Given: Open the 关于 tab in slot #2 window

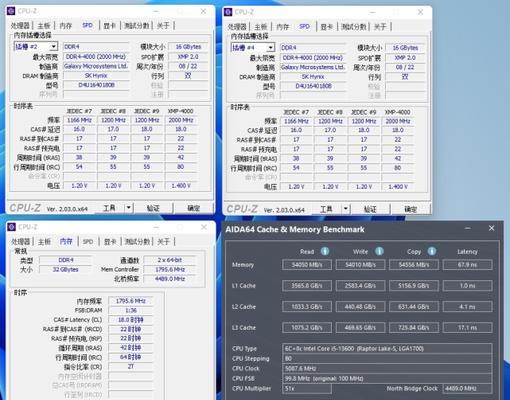Looking at the screenshot, I should [x=163, y=25].
